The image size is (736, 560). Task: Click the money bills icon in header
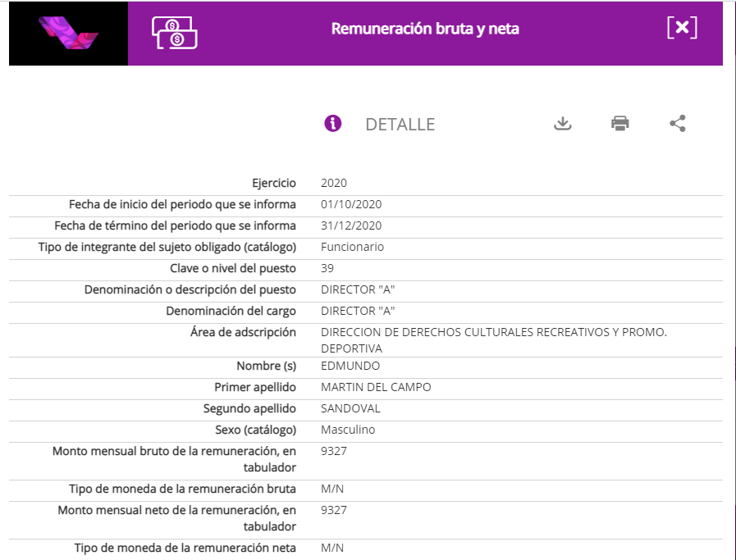click(x=175, y=33)
